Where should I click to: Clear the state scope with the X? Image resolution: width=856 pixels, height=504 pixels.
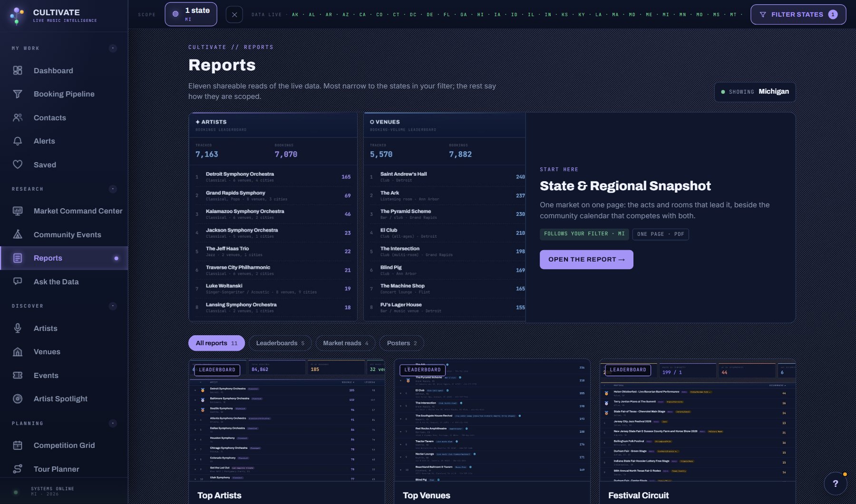(234, 15)
